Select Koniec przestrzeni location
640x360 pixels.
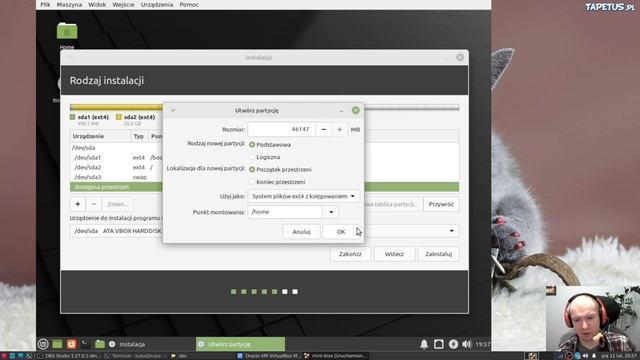[x=277, y=182]
